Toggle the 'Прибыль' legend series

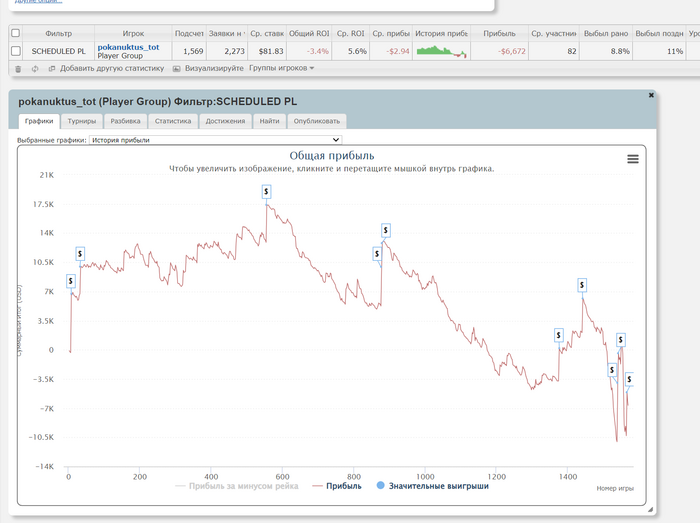[338, 486]
